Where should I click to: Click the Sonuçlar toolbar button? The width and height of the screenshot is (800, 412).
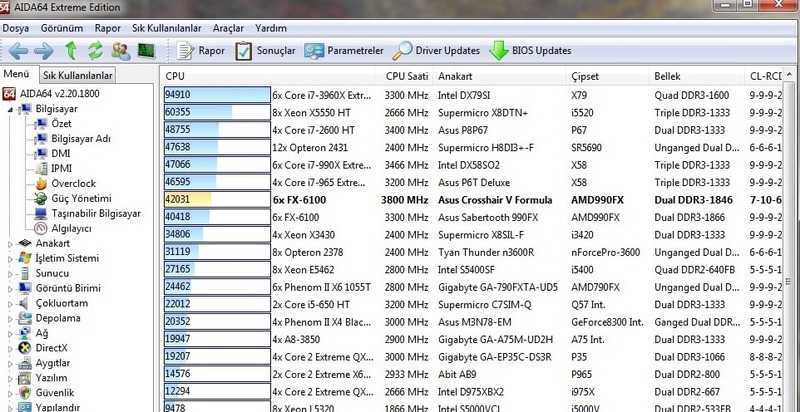point(265,50)
